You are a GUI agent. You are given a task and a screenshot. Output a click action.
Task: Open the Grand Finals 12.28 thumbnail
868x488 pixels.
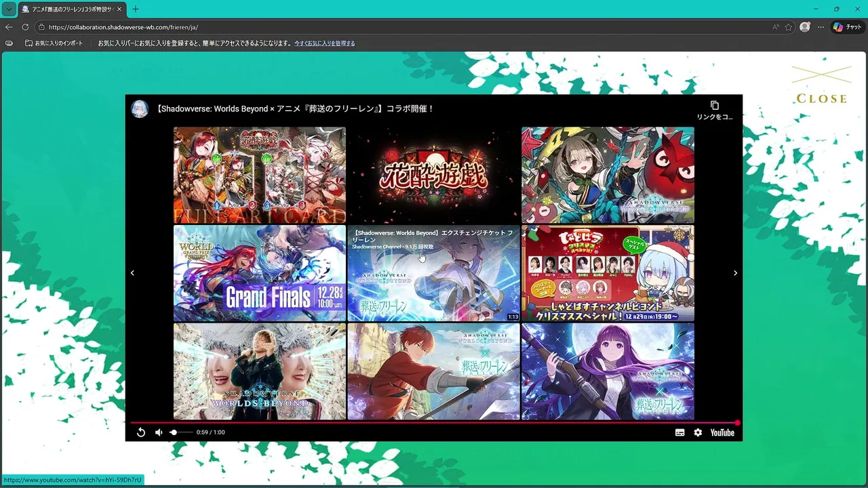(x=260, y=273)
